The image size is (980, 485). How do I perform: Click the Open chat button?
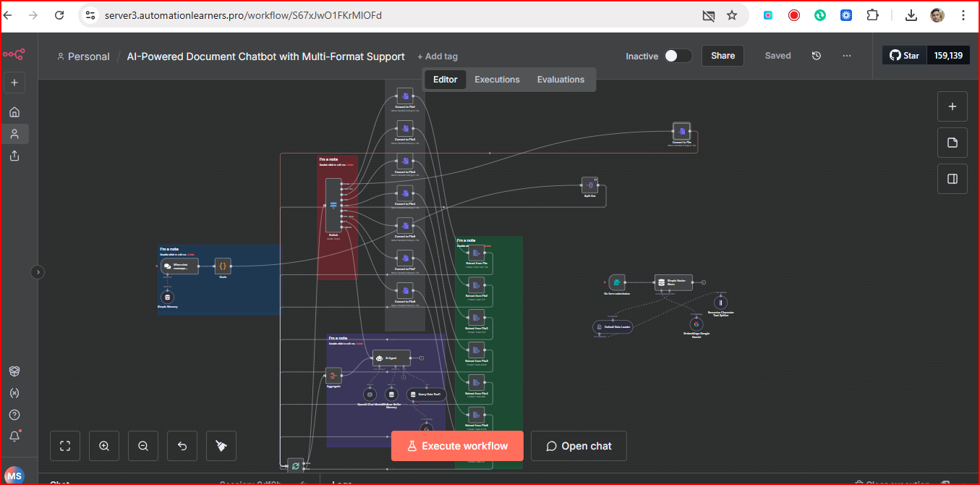(579, 446)
